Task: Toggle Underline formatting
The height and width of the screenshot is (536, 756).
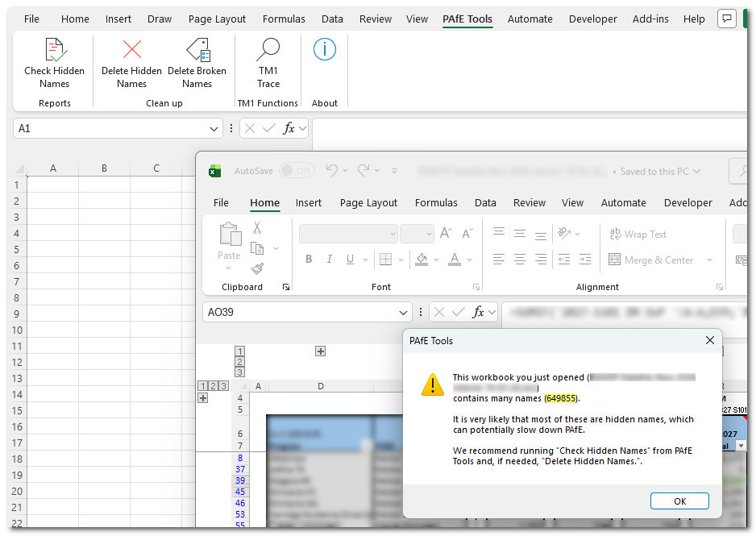Action: pyautogui.click(x=350, y=260)
